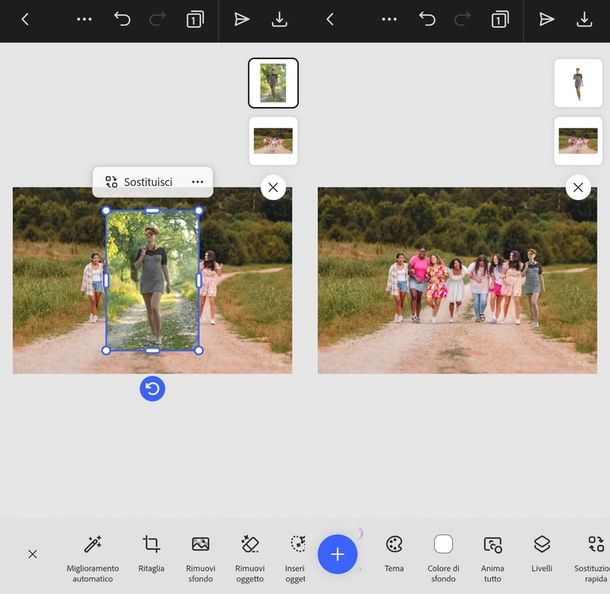Click the blue rotate handle below selection
The width and height of the screenshot is (610, 594).
point(152,388)
